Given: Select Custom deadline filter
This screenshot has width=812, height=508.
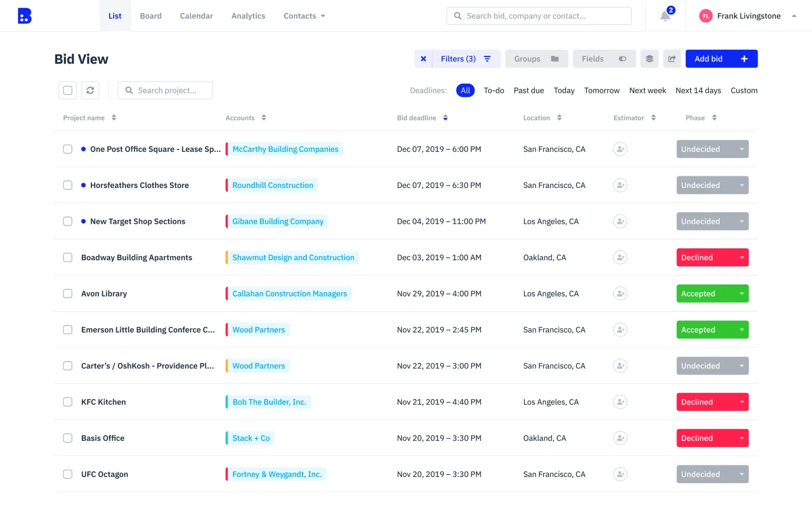Looking at the screenshot, I should pyautogui.click(x=744, y=90).
